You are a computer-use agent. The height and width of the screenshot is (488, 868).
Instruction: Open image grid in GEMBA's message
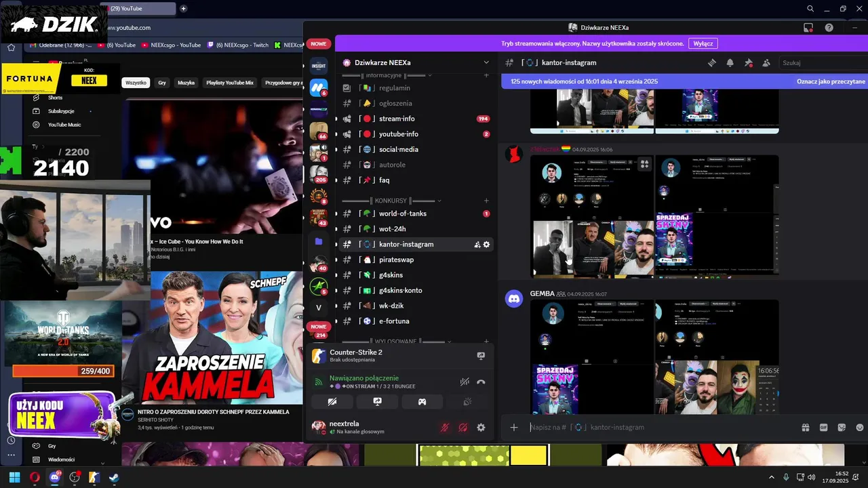point(654,357)
